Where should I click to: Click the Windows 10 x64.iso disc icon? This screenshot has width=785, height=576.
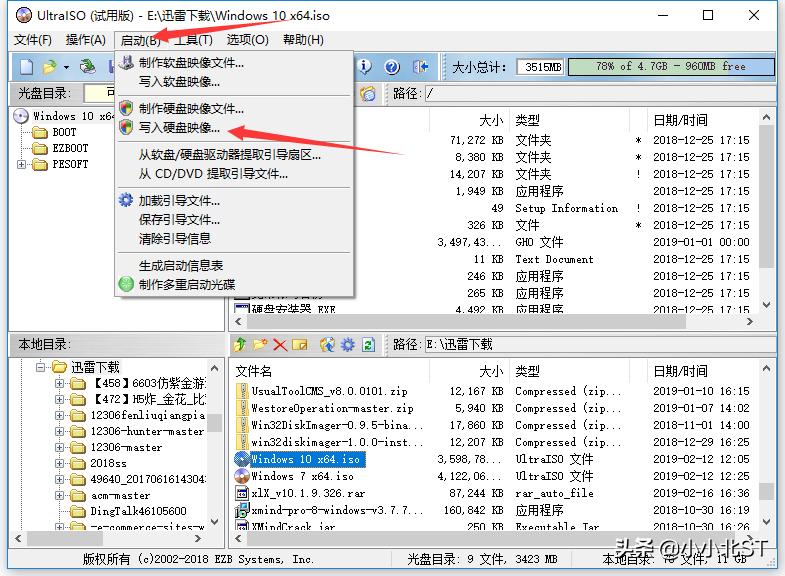(x=242, y=458)
